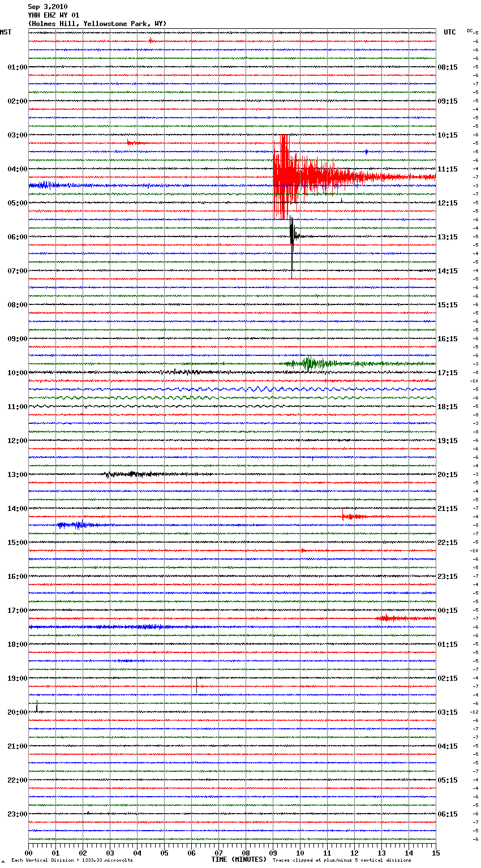Click the "Traces clipped at plus/minus 5" note
The image size is (481, 868).
coord(342,860)
